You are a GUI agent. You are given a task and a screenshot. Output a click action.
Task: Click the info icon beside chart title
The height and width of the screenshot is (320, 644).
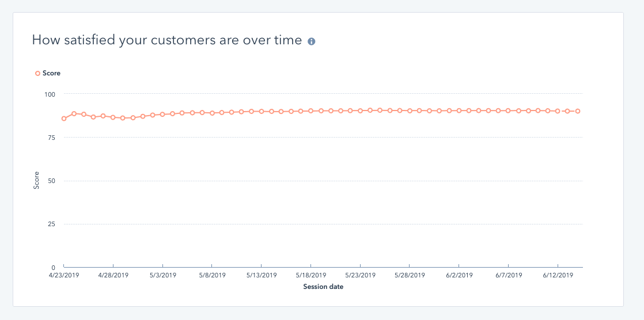[312, 41]
